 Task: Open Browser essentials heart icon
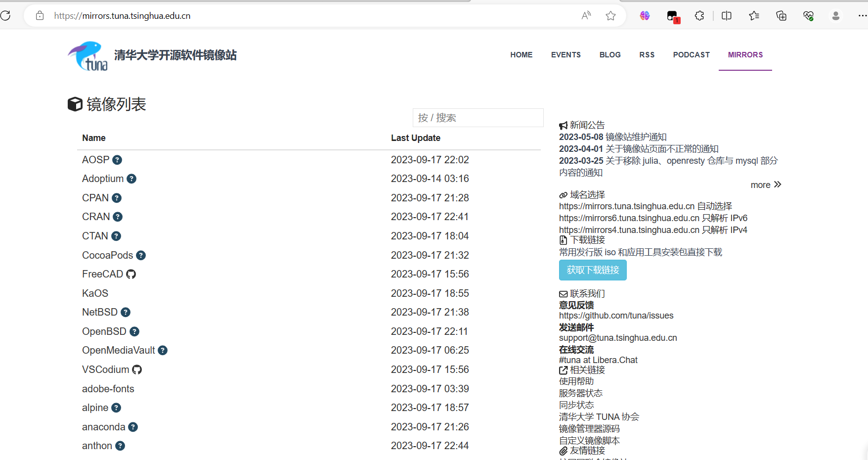coord(808,16)
